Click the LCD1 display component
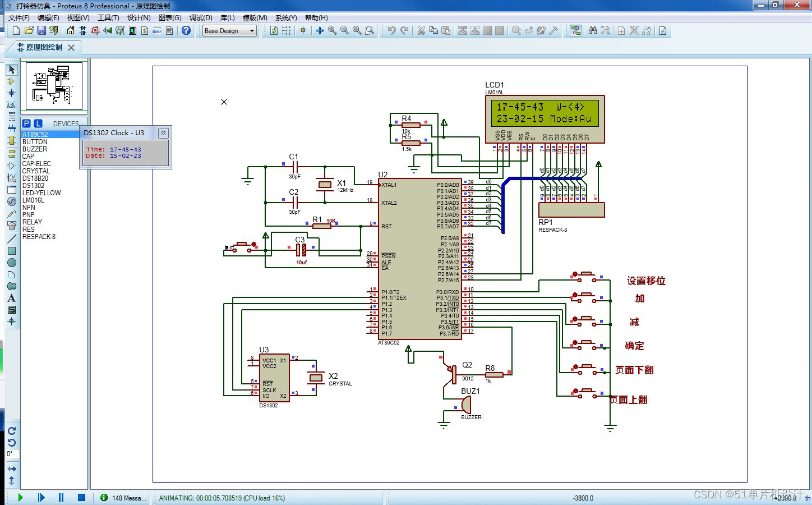812x505 pixels. (x=545, y=119)
